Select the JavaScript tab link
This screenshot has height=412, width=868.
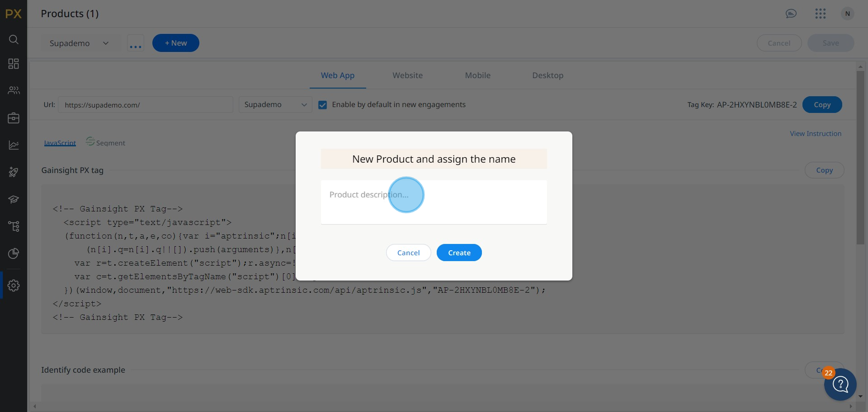[60, 143]
